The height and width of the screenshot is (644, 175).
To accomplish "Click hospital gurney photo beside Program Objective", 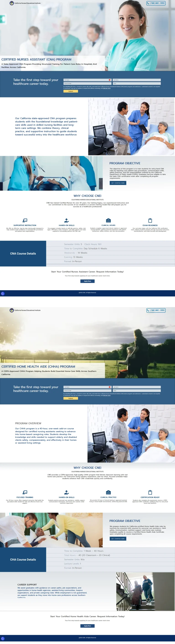I will click(x=51, y=173).
